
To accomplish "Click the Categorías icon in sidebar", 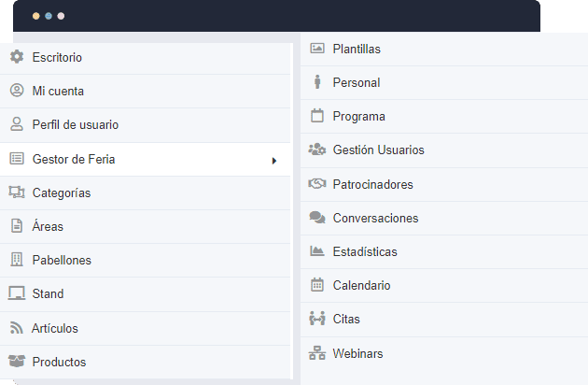I will (16, 192).
